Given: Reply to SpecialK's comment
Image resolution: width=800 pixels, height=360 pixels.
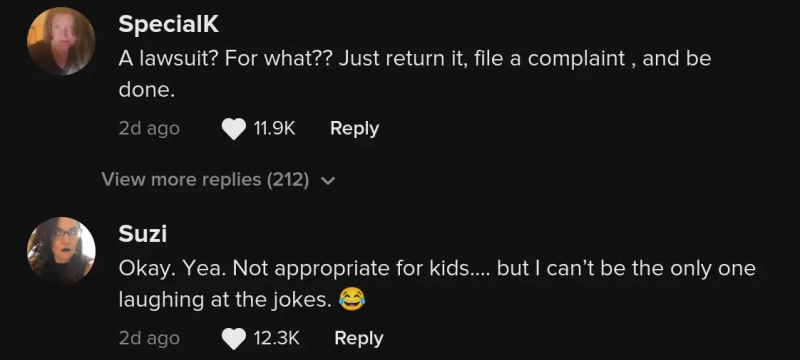Looking at the screenshot, I should tap(354, 128).
